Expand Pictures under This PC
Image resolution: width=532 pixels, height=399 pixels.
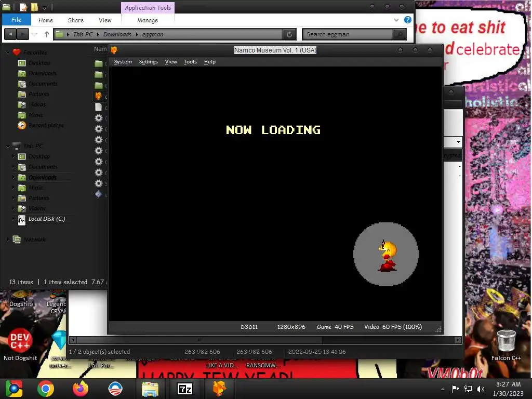click(x=14, y=198)
